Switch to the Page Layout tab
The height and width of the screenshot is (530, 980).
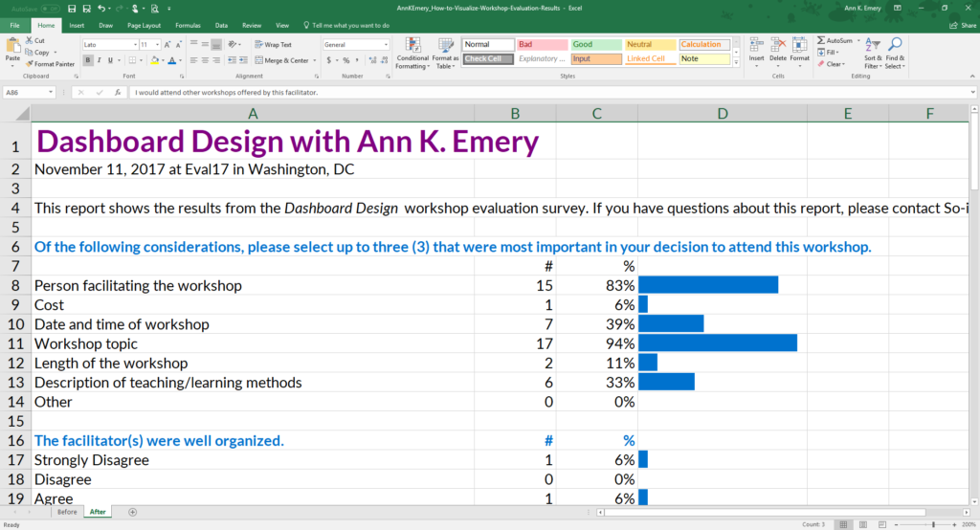(144, 26)
